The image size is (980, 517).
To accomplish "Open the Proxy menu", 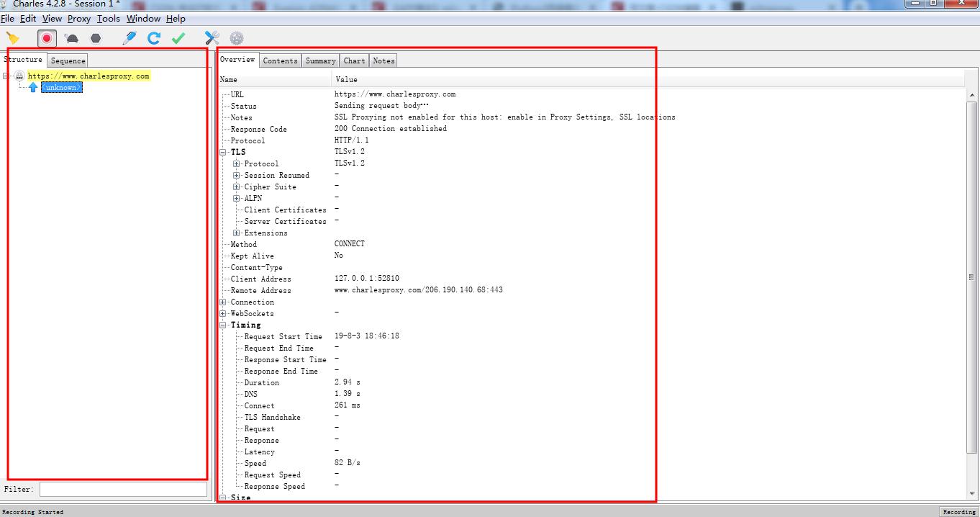I will point(79,19).
